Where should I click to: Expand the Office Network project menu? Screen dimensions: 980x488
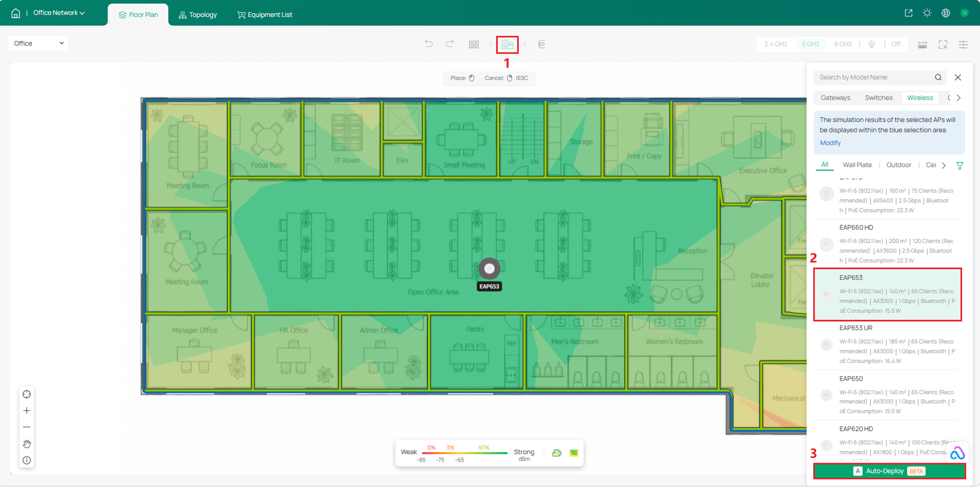click(x=59, y=13)
